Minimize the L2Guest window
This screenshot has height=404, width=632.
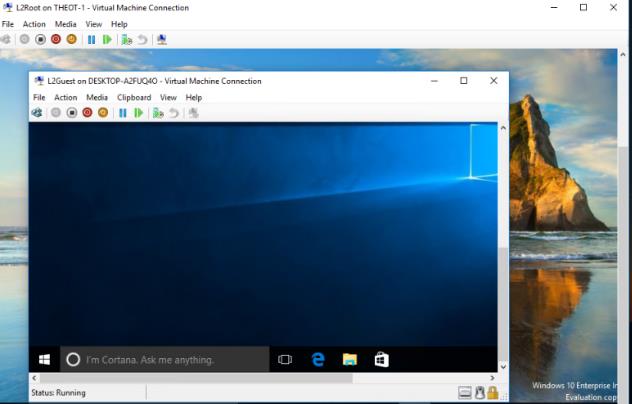tap(434, 81)
